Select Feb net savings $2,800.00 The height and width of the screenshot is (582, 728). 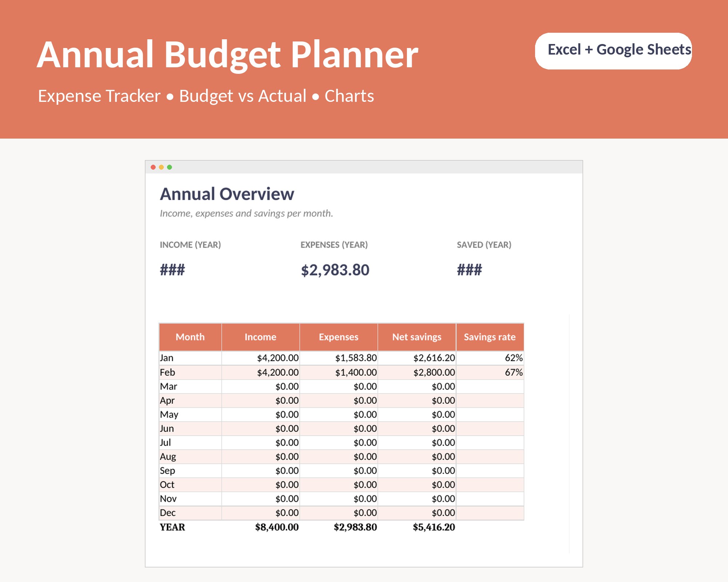pos(417,372)
